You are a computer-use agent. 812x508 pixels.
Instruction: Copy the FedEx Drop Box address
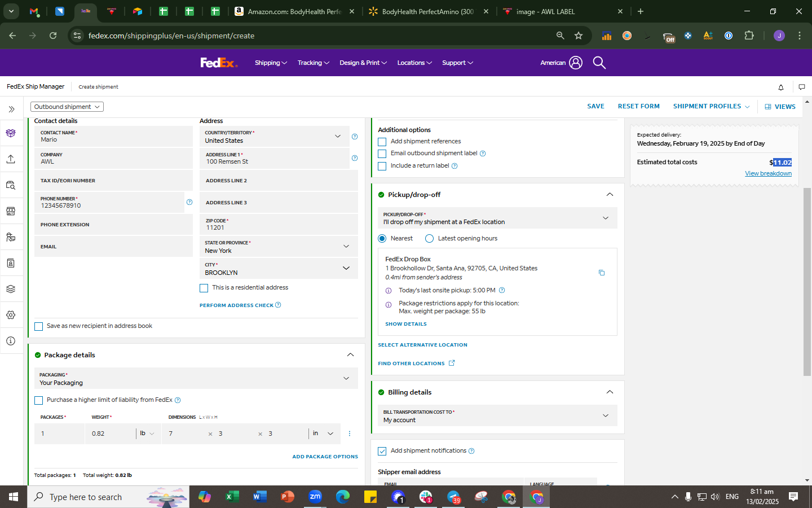(x=602, y=273)
